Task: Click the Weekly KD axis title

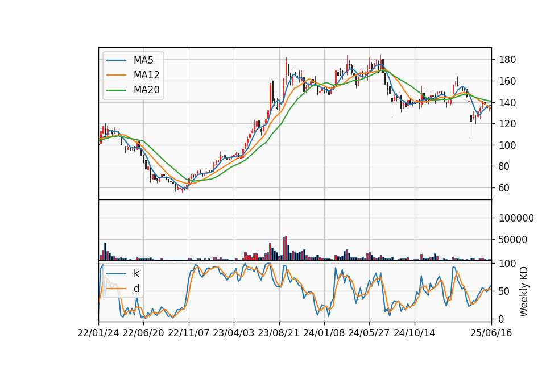Action: (x=524, y=291)
